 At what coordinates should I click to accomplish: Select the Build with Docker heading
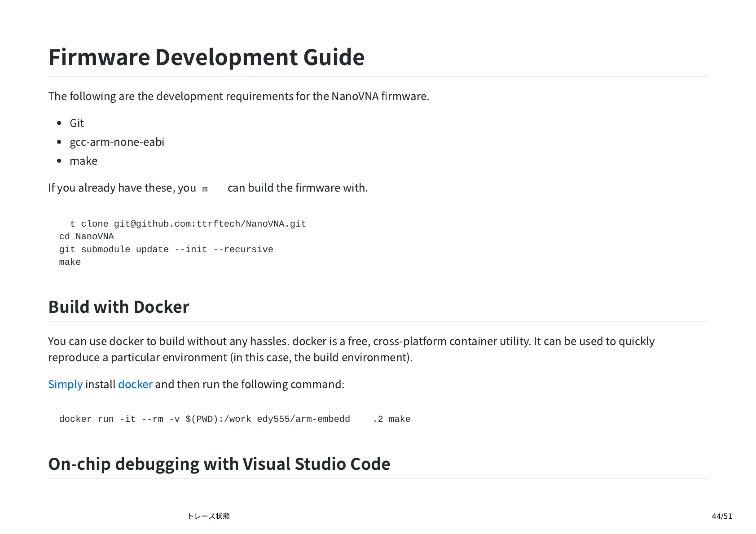(x=119, y=307)
